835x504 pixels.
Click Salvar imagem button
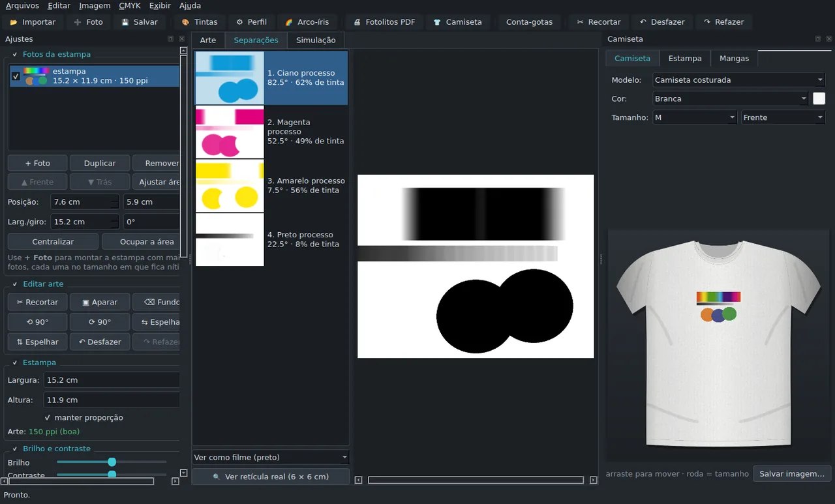coord(793,473)
